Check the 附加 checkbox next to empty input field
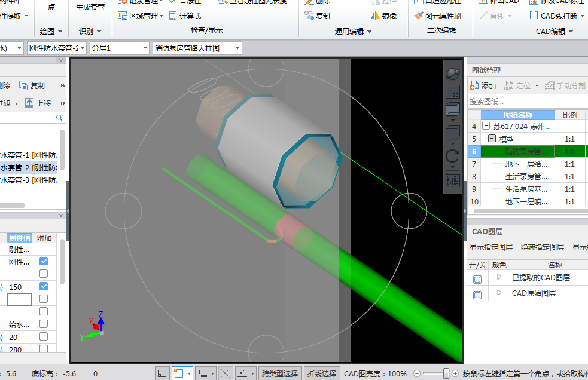 coord(44,299)
